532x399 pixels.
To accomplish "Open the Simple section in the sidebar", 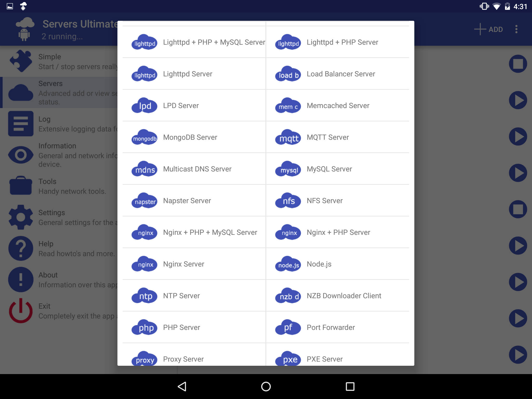I will (59, 61).
